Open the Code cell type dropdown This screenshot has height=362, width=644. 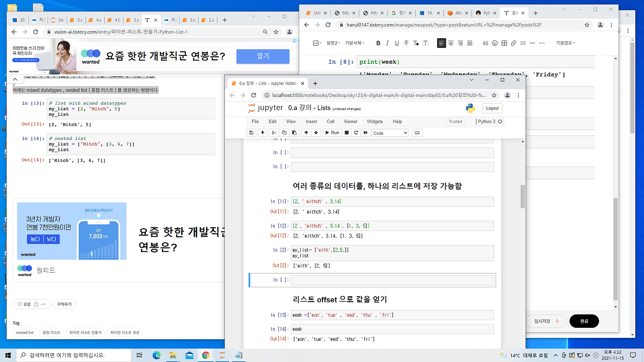tap(390, 133)
